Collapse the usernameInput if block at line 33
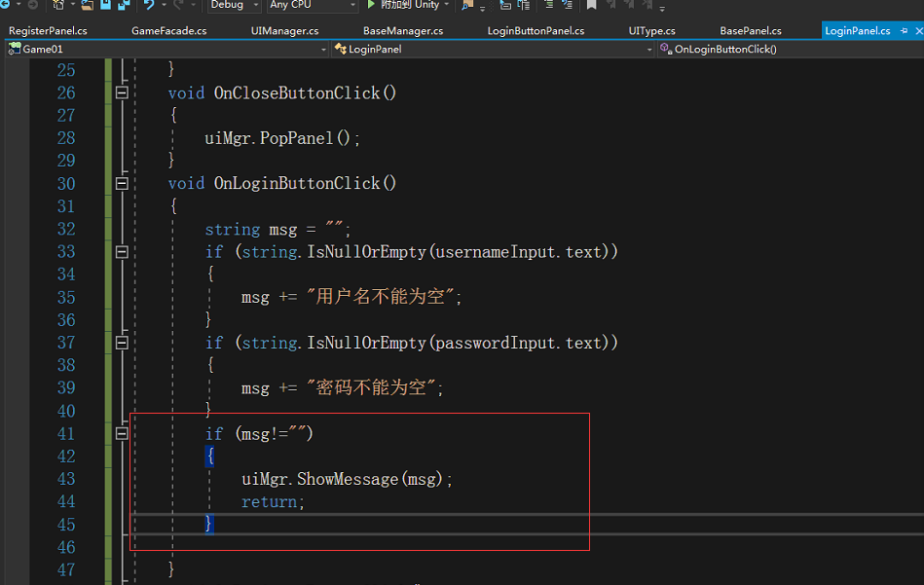924x585 pixels. pos(122,252)
